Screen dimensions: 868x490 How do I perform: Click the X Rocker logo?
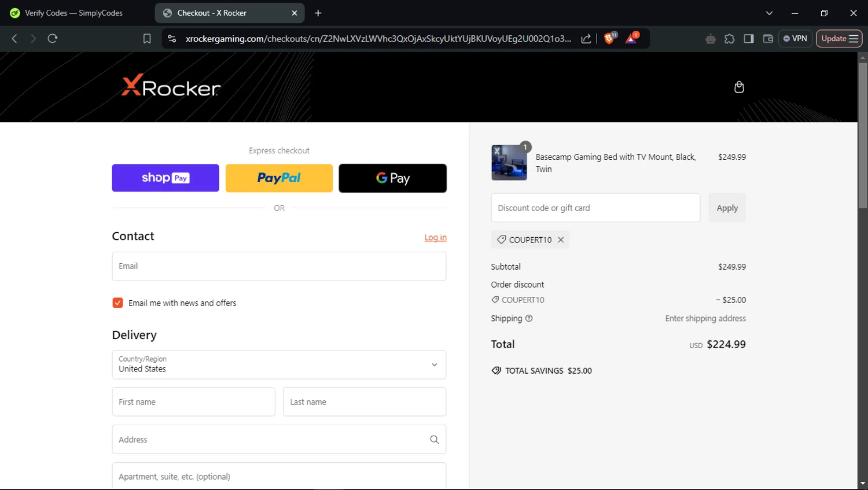(171, 86)
